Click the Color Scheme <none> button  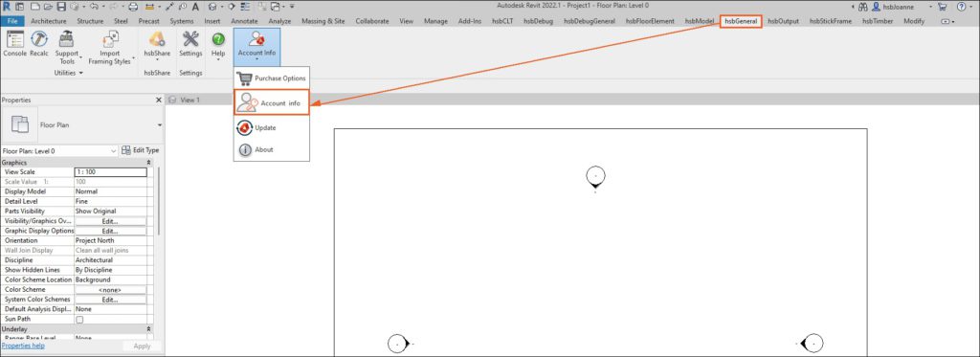coord(110,290)
